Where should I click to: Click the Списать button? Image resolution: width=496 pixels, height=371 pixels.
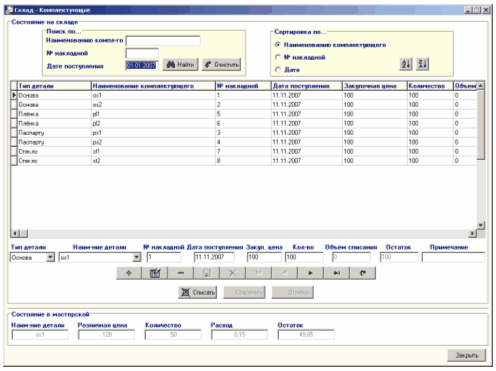tap(197, 292)
